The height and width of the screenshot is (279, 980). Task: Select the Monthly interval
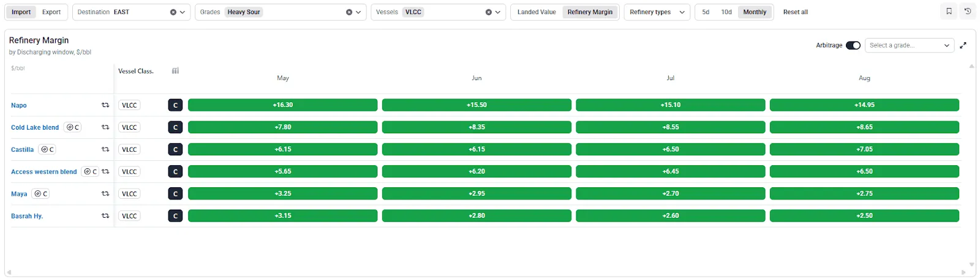[755, 12]
